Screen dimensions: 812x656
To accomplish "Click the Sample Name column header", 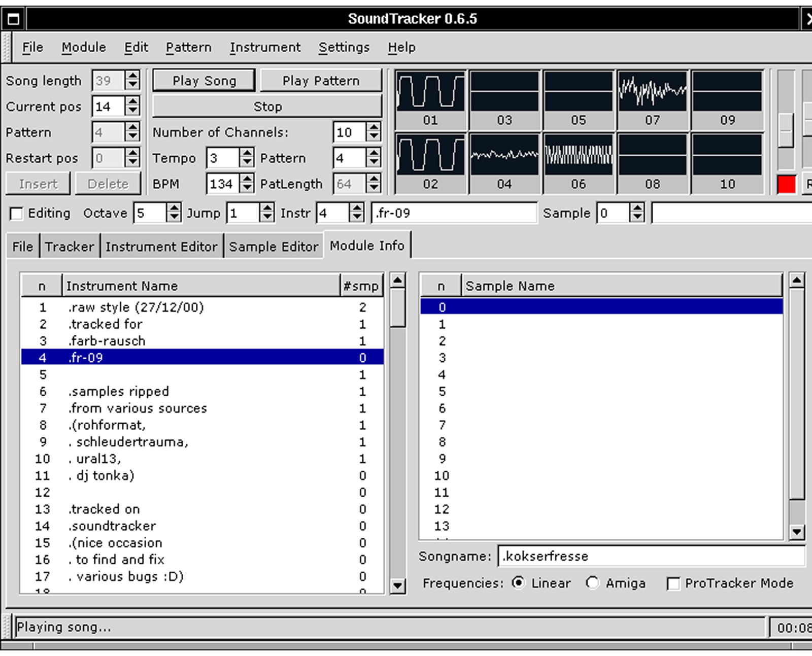I will tap(622, 286).
